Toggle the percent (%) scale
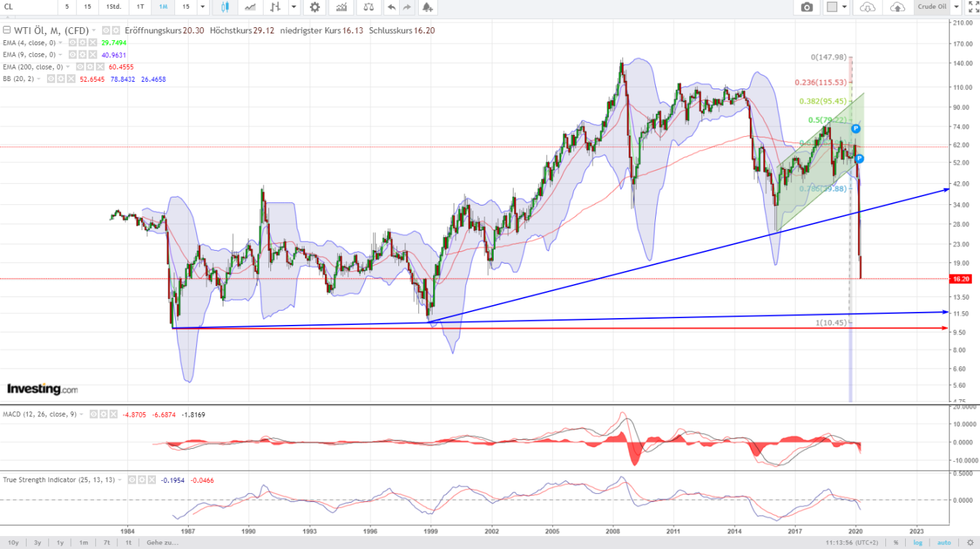980x549 pixels. click(896, 543)
